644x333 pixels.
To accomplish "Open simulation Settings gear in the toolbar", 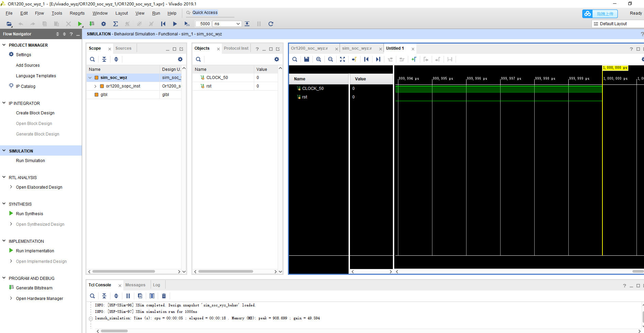I will tap(104, 24).
